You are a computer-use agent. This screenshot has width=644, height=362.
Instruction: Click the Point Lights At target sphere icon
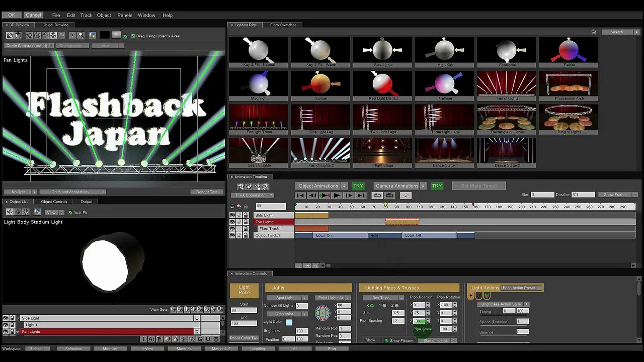click(323, 313)
